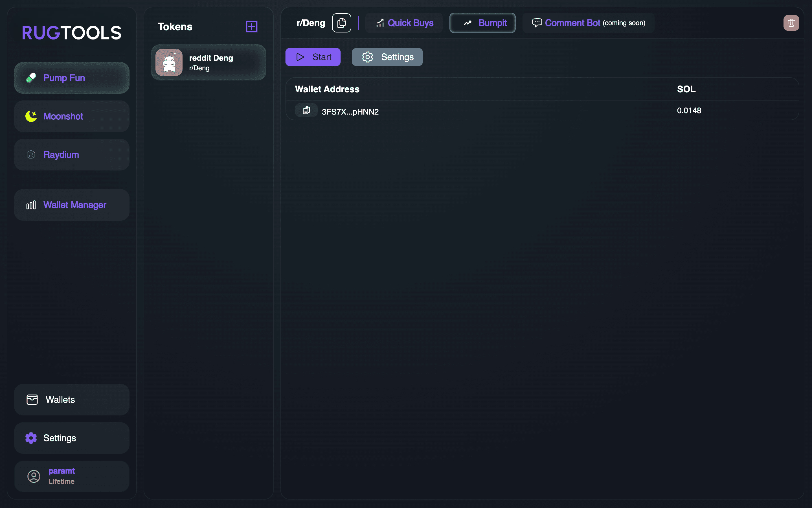812x508 pixels.
Task: Select the Bumpit tab
Action: tap(482, 23)
